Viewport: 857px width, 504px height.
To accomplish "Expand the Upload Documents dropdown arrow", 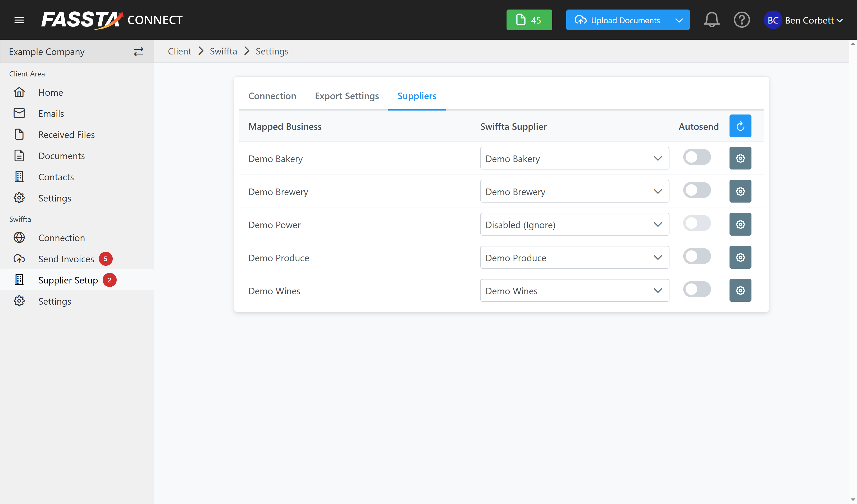I will click(679, 20).
